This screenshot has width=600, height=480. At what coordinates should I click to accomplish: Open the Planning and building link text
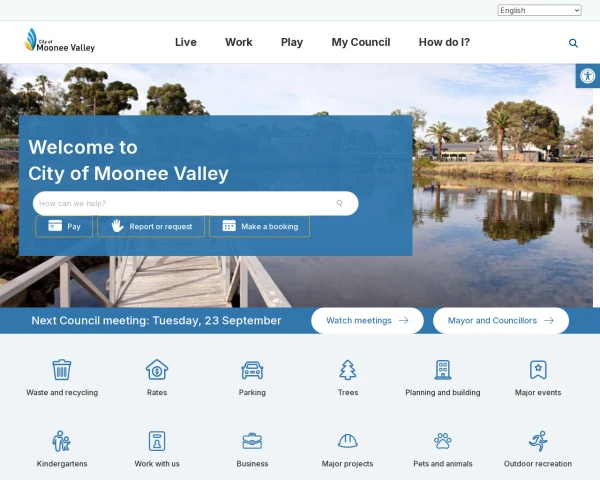tap(443, 392)
